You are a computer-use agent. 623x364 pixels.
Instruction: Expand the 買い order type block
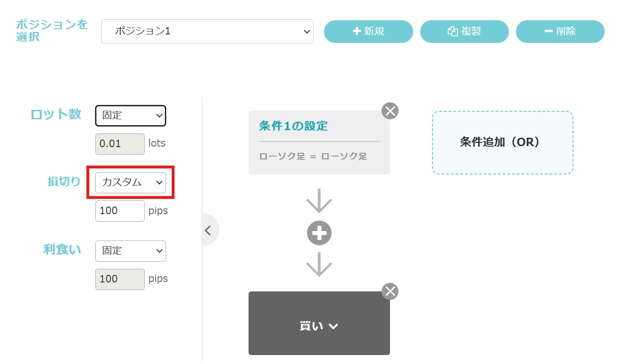[x=319, y=326]
